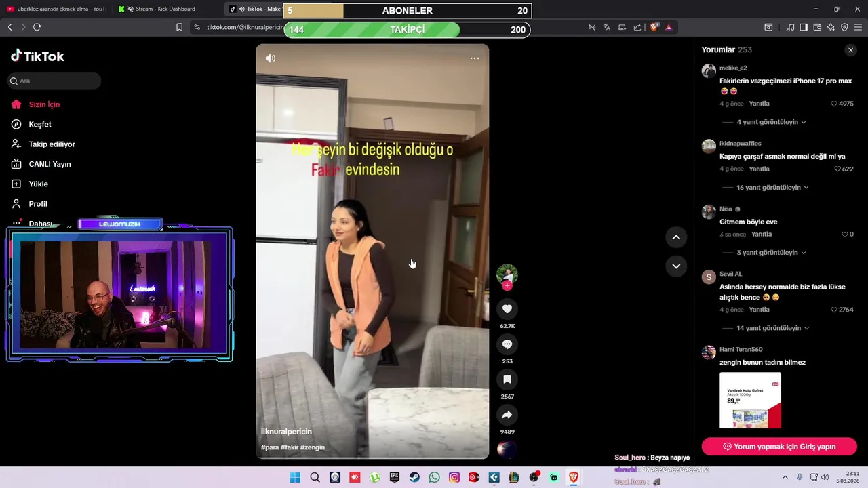Image resolution: width=868 pixels, height=488 pixels.
Task: Reload the page
Action: (x=37, y=27)
